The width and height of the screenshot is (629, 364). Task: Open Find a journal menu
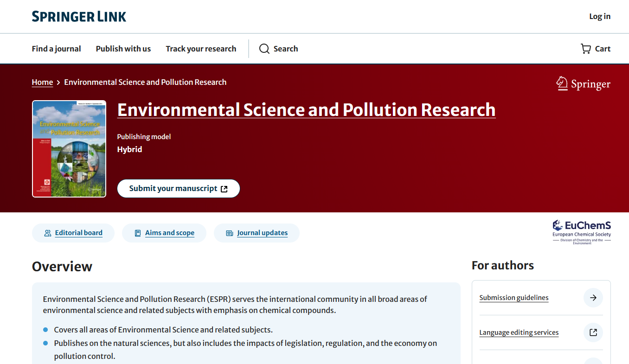(57, 49)
